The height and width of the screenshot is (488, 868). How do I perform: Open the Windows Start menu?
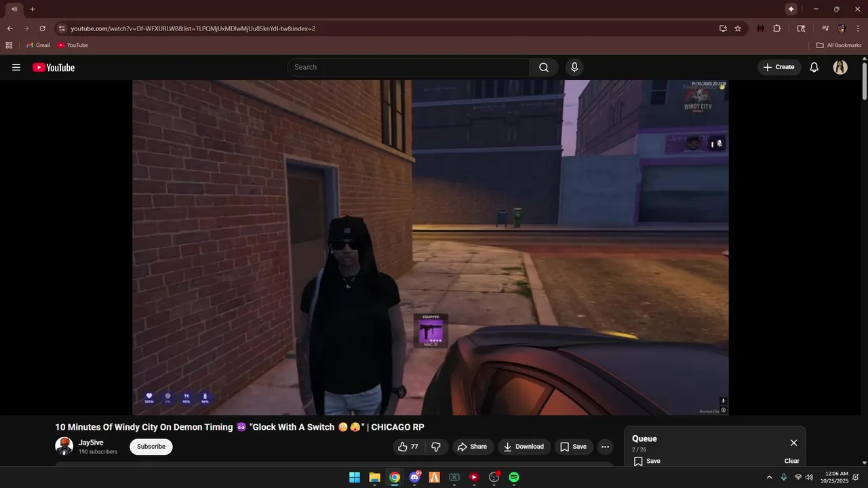click(355, 477)
